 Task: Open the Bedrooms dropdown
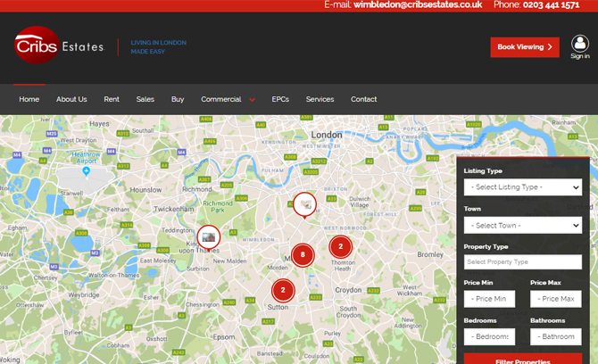(x=489, y=336)
